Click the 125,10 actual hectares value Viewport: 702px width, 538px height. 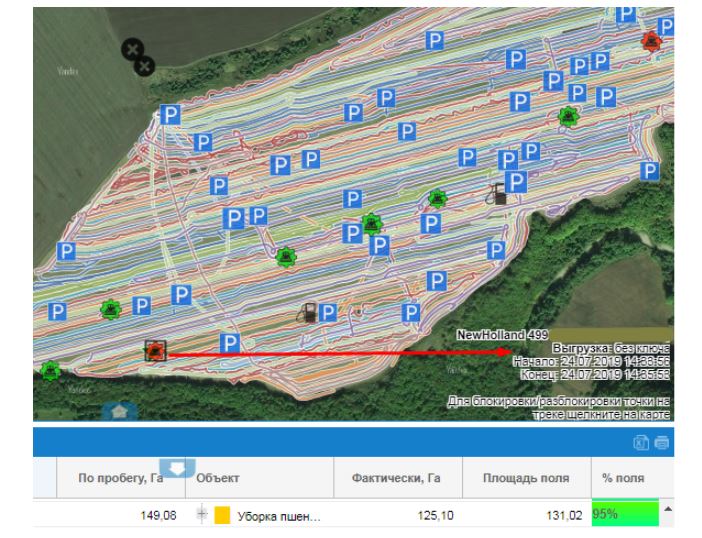[436, 516]
